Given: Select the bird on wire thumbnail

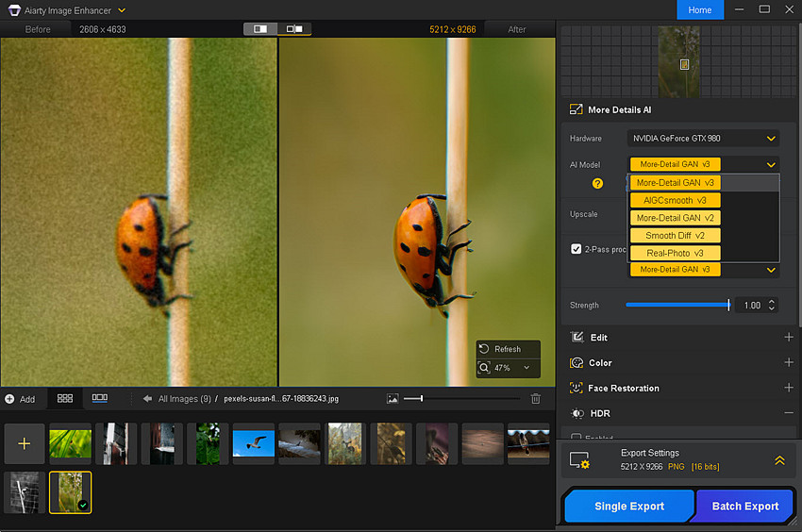Looking at the screenshot, I should point(528,443).
